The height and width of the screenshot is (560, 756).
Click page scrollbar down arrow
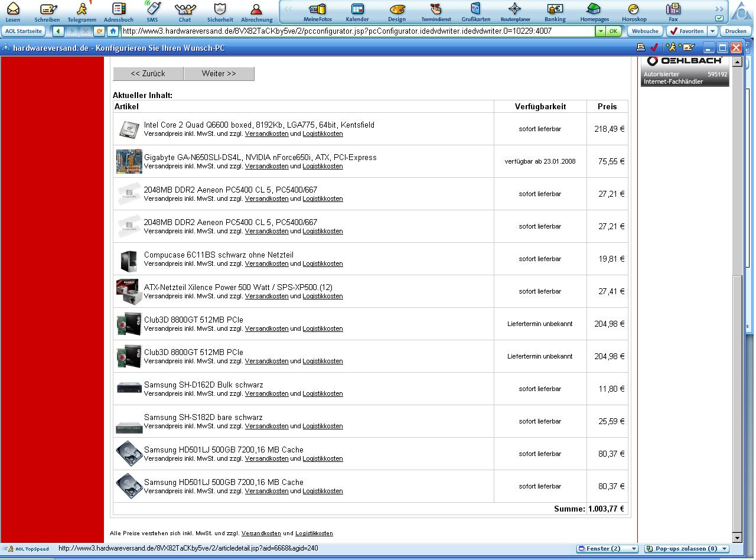737,538
